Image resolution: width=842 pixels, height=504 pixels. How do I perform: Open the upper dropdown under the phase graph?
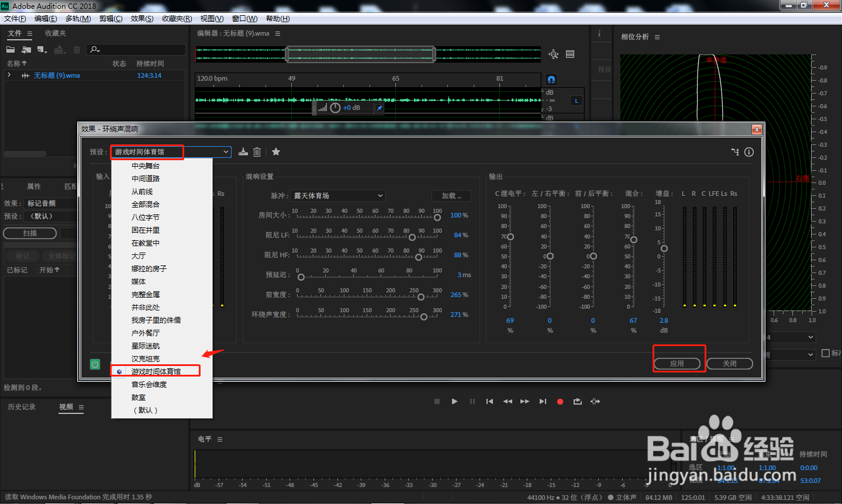point(789,337)
